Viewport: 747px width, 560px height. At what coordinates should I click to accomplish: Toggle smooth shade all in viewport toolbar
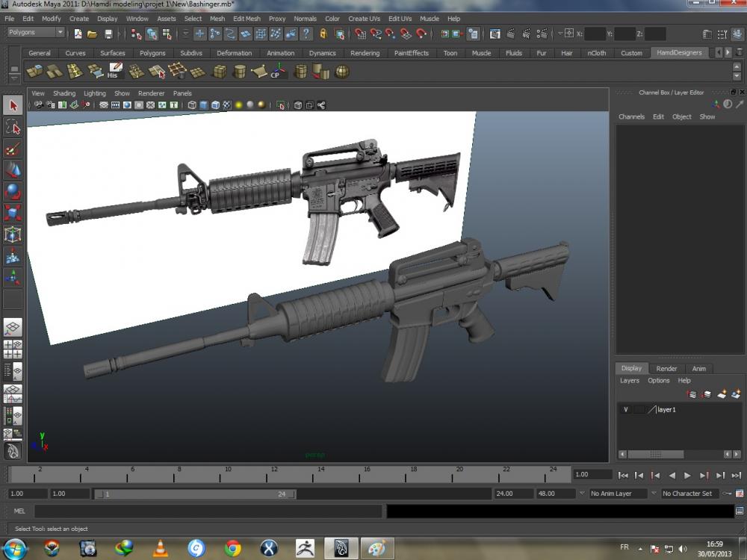204,105
